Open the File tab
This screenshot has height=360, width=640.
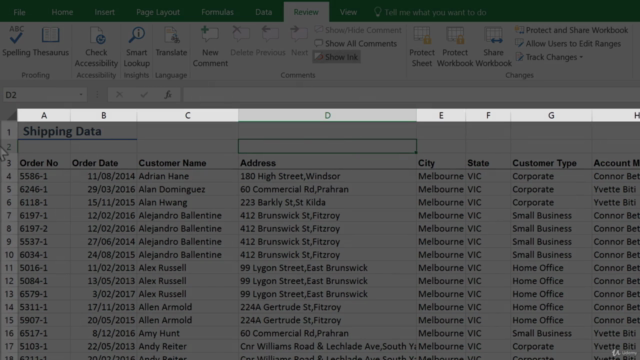tap(19, 12)
